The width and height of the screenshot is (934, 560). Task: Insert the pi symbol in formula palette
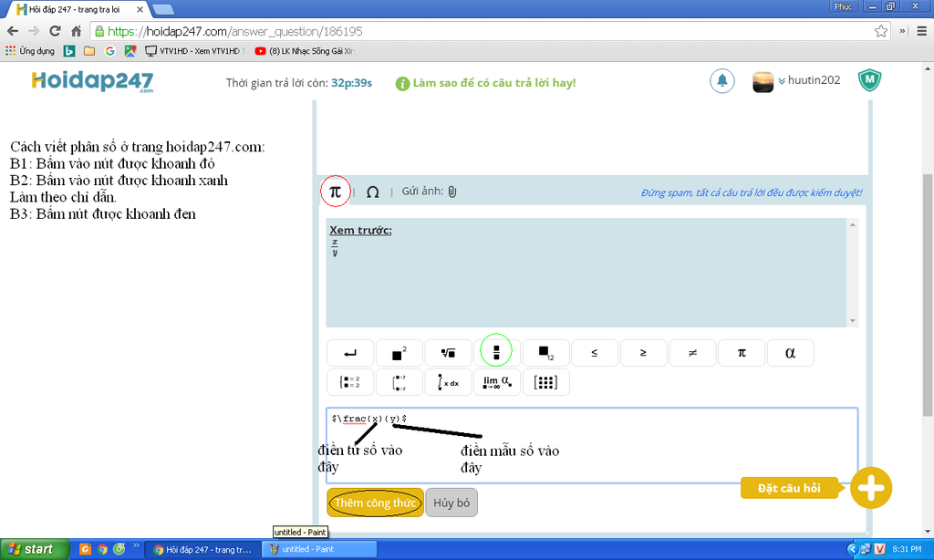pos(742,353)
